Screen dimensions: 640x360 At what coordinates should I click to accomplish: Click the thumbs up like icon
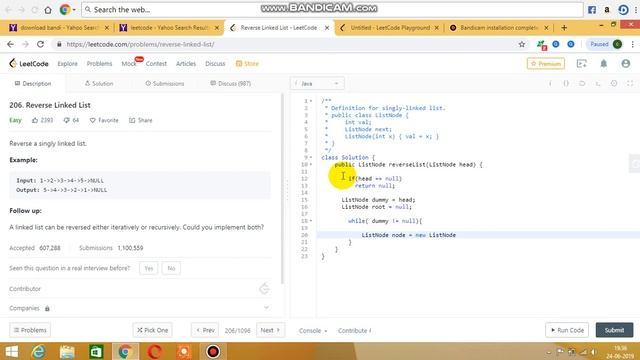35,120
